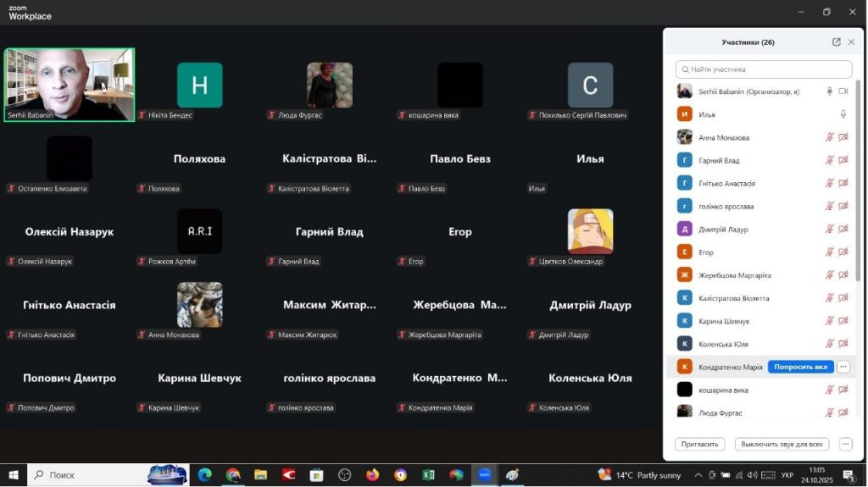Open Firefox from the taskbar
868x487 pixels.
tap(372, 475)
